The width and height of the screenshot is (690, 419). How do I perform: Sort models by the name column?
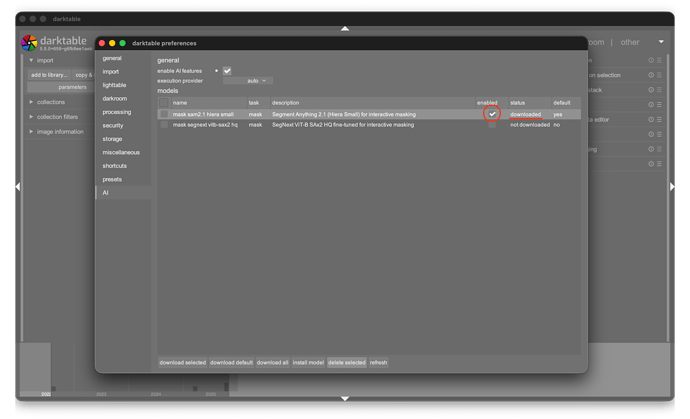point(209,103)
